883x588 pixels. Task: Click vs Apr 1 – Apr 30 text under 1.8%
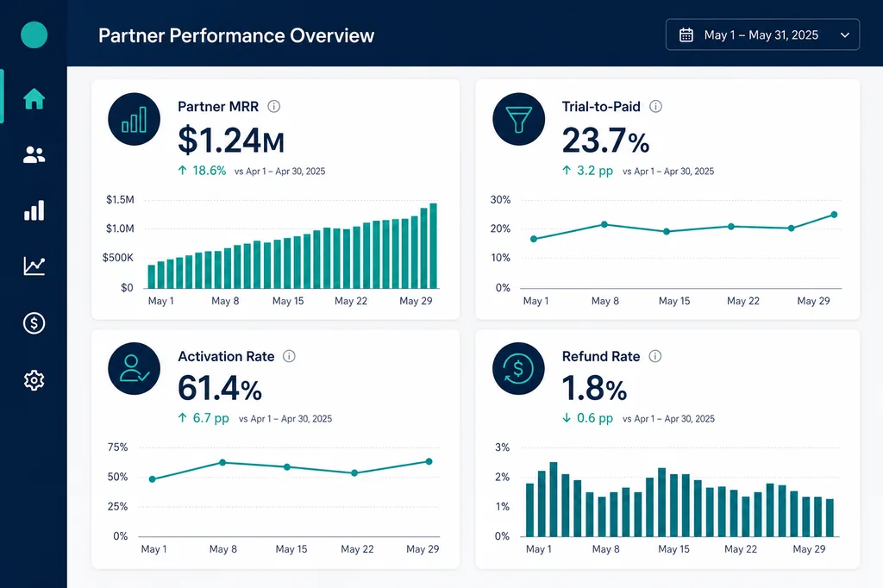(668, 418)
